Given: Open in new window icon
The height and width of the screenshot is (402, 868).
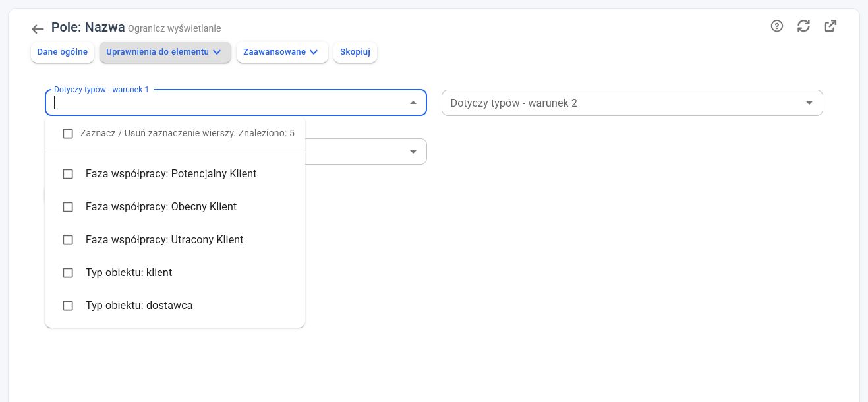Looking at the screenshot, I should tap(830, 26).
